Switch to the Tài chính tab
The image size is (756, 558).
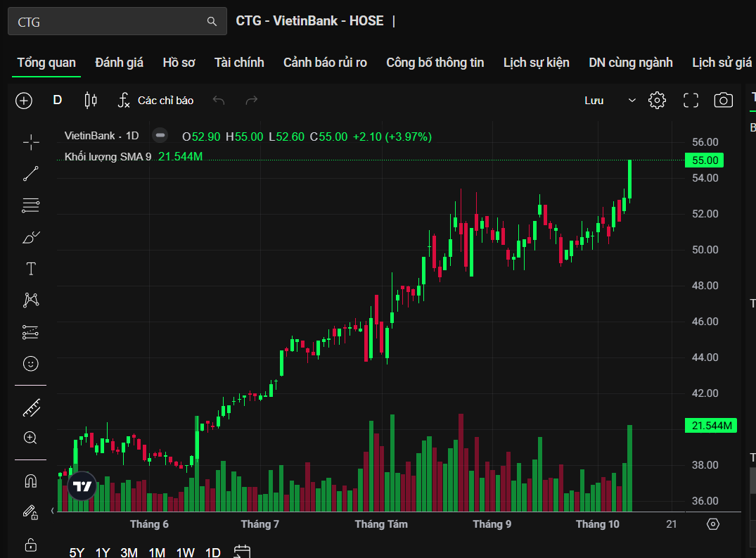click(239, 63)
